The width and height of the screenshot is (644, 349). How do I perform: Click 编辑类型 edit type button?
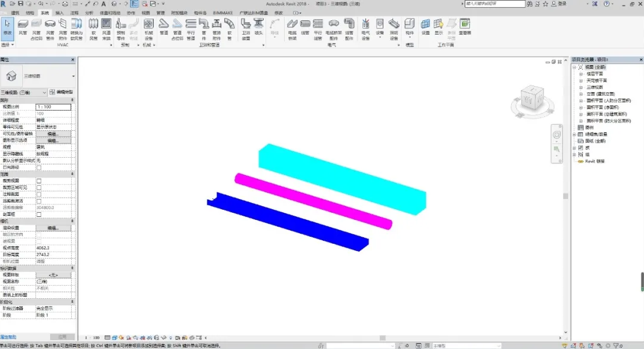click(x=61, y=93)
